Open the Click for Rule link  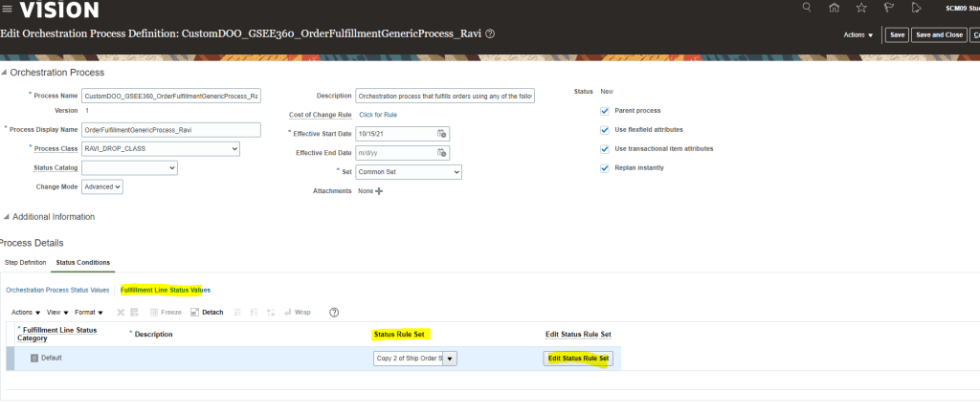pos(378,115)
